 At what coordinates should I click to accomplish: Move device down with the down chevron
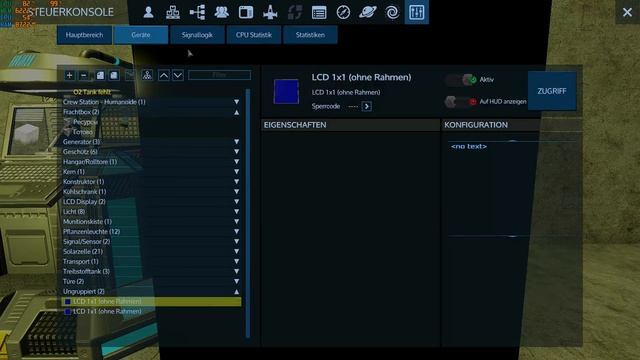[x=178, y=76]
